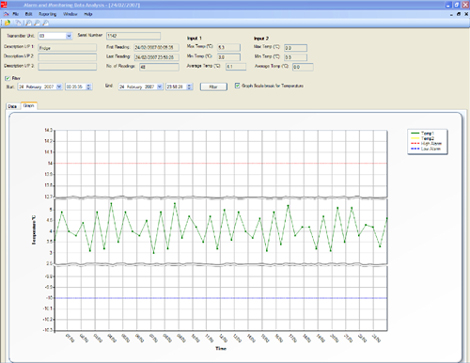The width and height of the screenshot is (470, 363).
Task: Click the Start time spinner arrows
Action: pos(89,87)
